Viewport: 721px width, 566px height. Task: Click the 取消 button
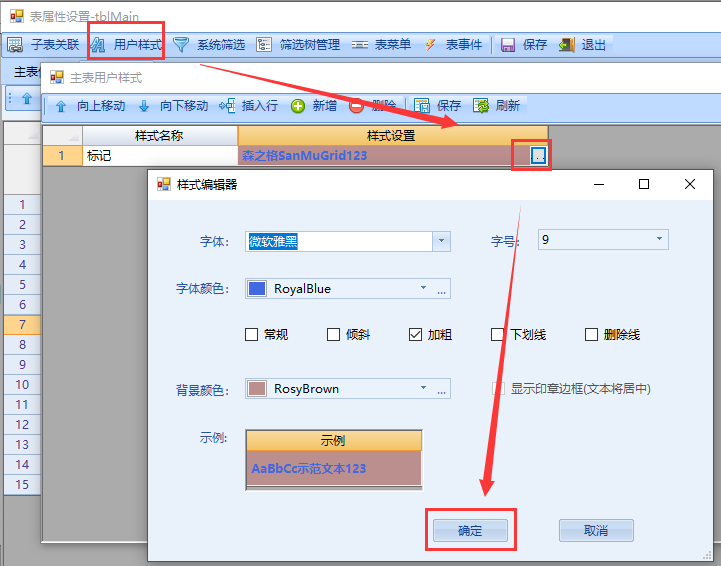pos(596,531)
